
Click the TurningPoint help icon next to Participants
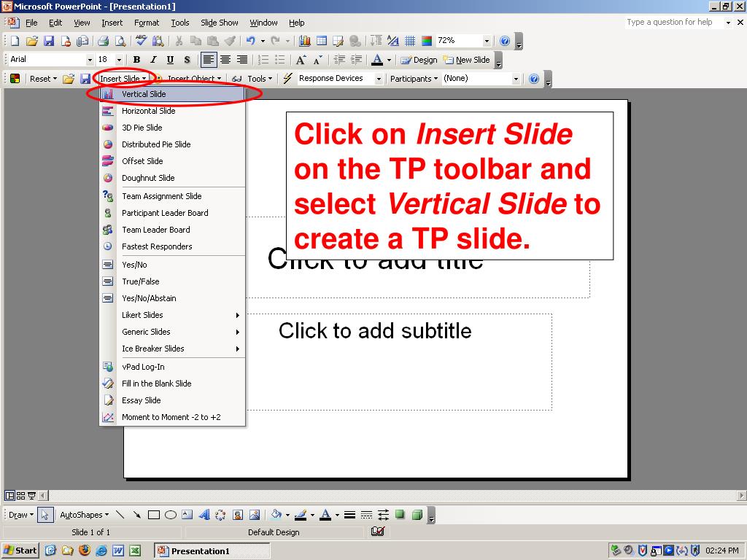[533, 79]
